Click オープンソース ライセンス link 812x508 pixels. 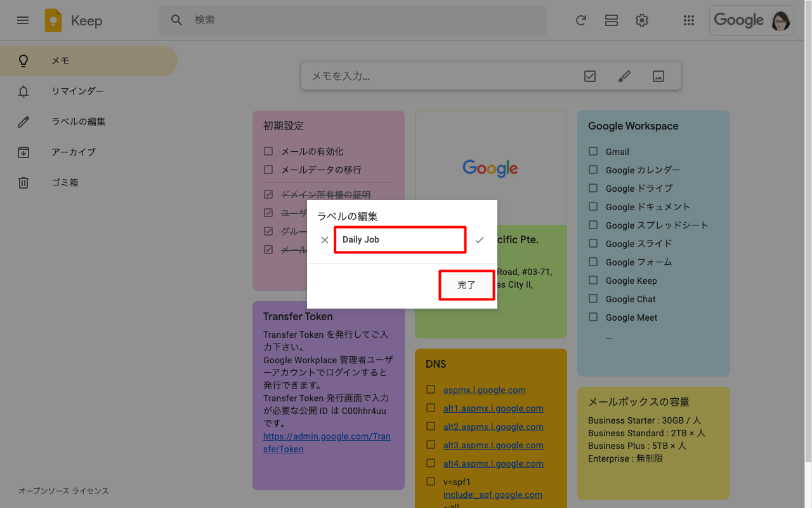(x=63, y=491)
